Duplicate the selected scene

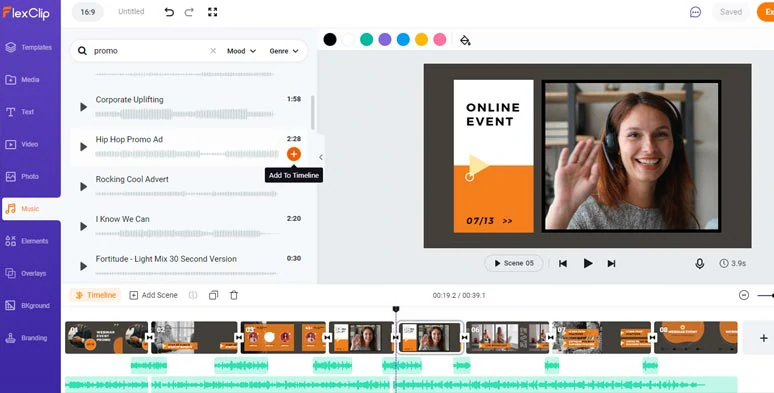click(x=213, y=295)
